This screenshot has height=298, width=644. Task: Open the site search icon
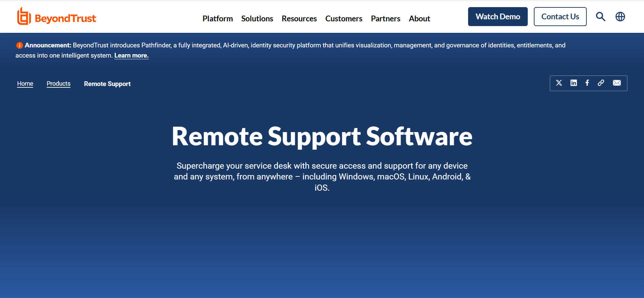click(x=601, y=17)
